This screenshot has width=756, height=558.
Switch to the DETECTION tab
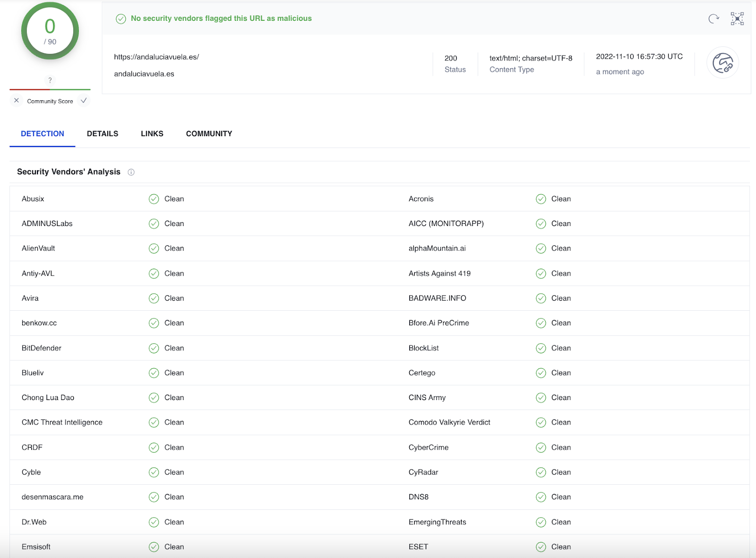[x=43, y=134]
